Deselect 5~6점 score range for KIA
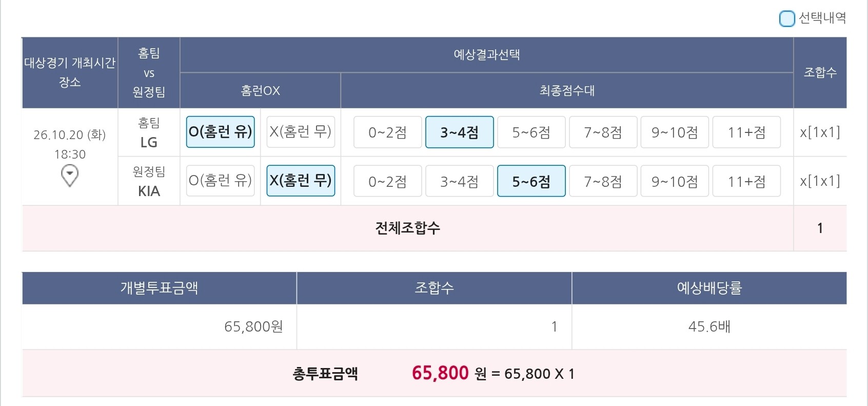868x406 pixels. pos(531,181)
